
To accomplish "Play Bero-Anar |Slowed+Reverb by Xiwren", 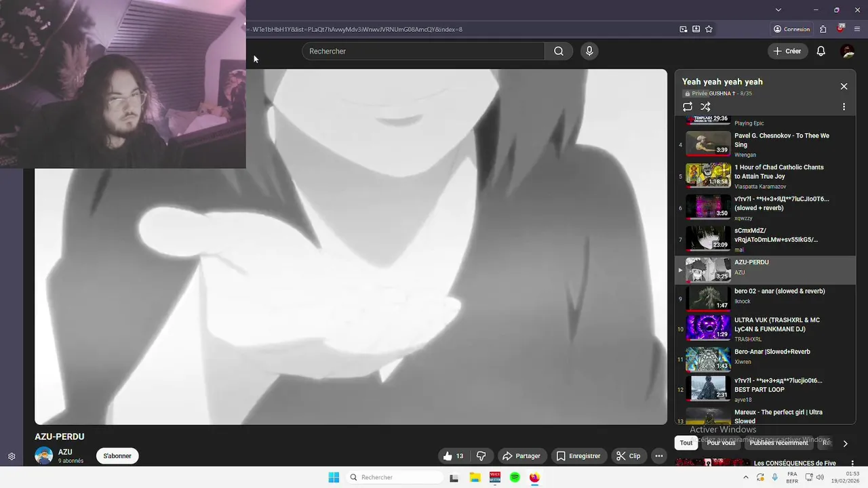I will 765,359.
